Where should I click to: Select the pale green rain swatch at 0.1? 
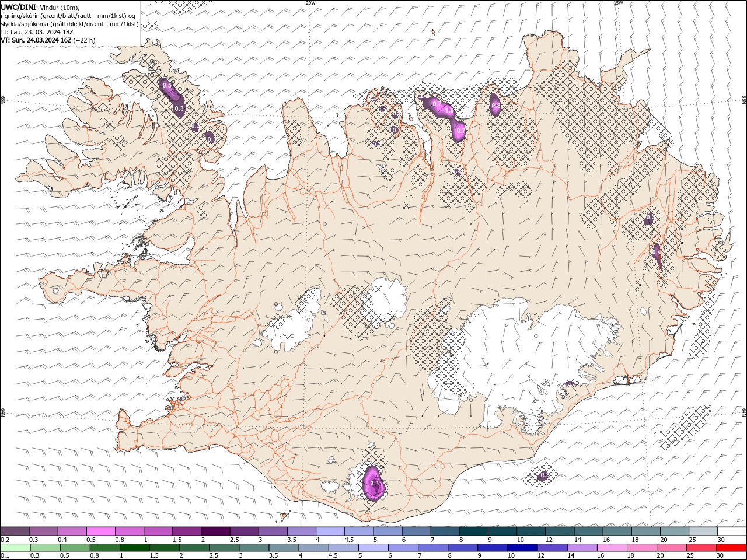[x=16, y=548]
